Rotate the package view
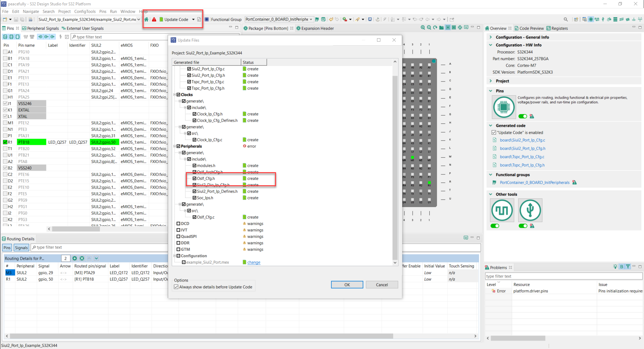The image size is (644, 349). (435, 28)
